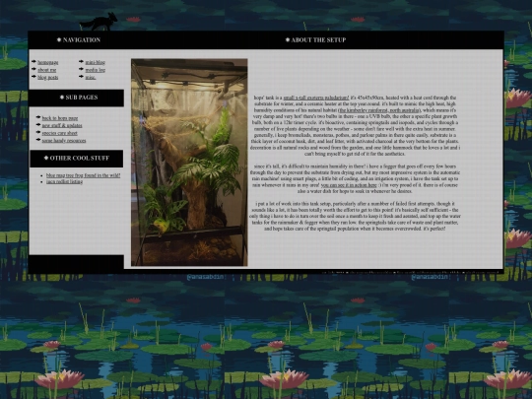Viewport: 532px width, 399px height.
Task: Open the kimberley rainforest, north australia link
Action: 379,110
